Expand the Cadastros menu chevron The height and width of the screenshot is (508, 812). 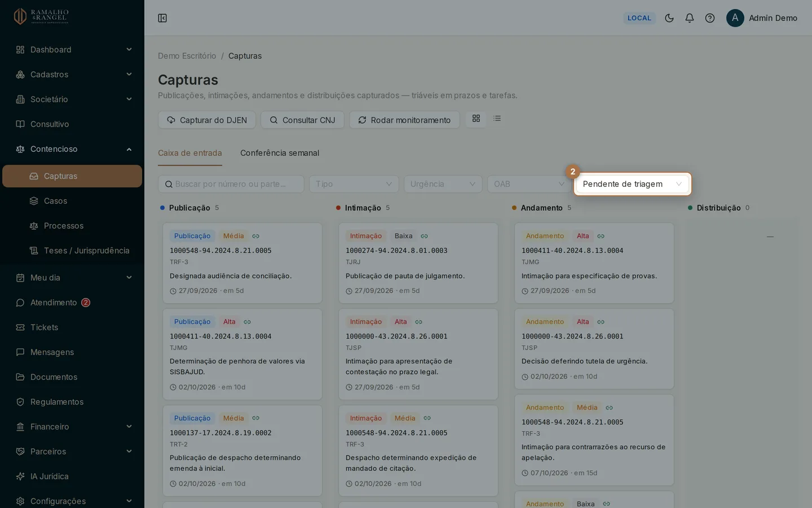point(129,75)
